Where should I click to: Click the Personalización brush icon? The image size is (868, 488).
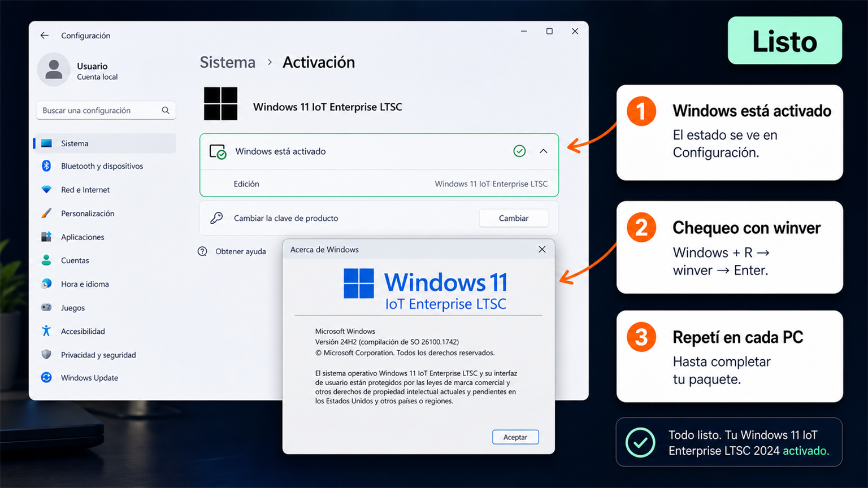[x=46, y=213]
